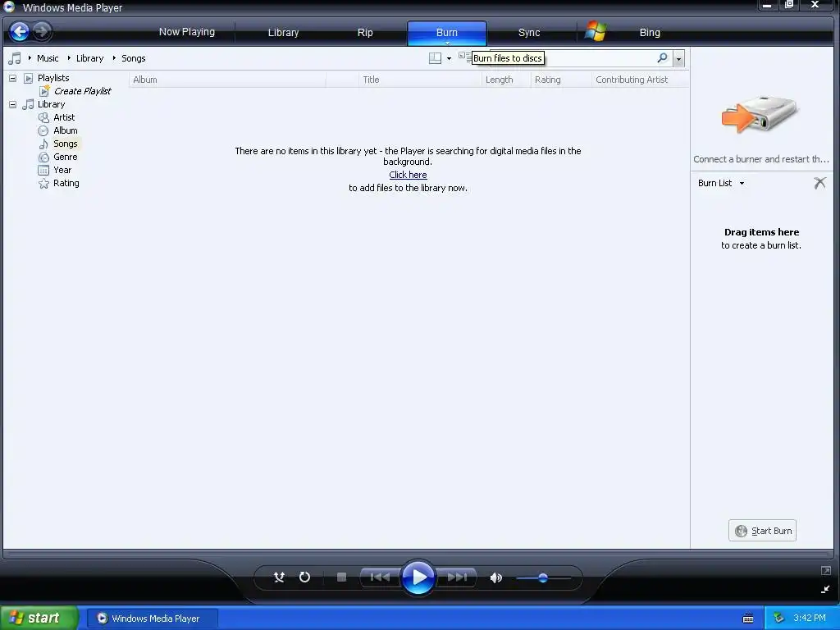This screenshot has height=630, width=840.
Task: Switch to full screen view icon
Action: tap(825, 571)
